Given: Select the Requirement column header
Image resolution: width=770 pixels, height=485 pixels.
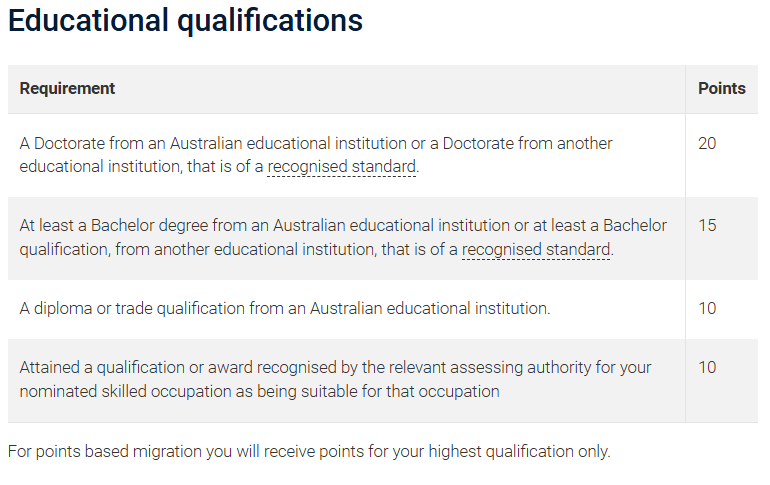Looking at the screenshot, I should click(67, 88).
